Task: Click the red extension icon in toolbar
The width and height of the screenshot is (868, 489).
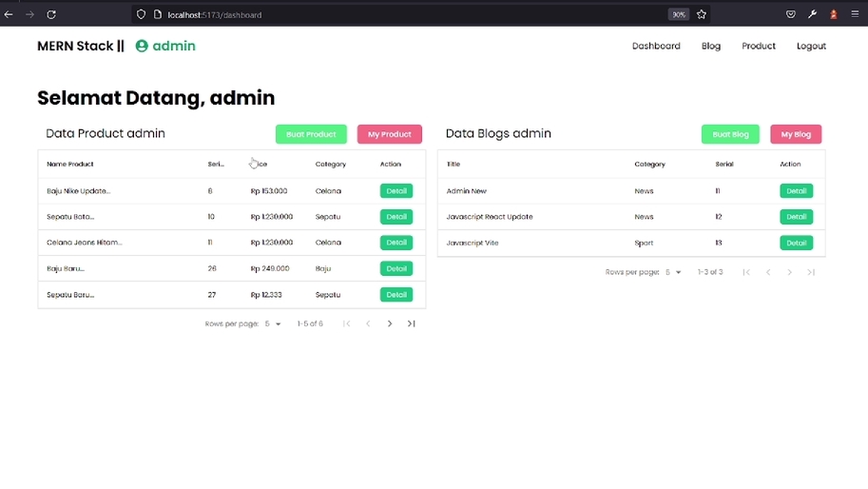Action: (x=834, y=14)
